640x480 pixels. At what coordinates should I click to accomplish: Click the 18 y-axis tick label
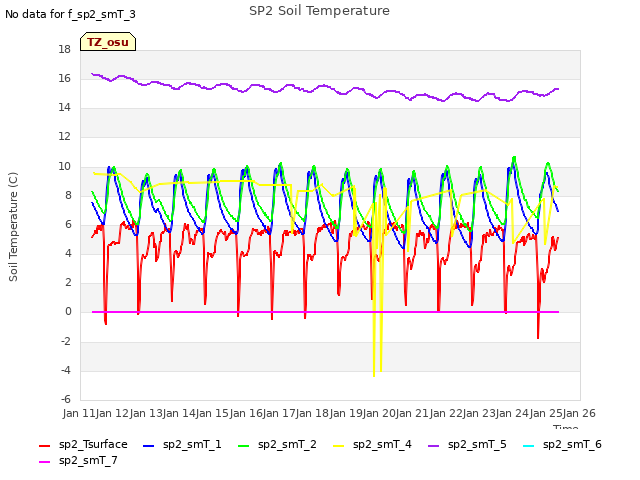tap(64, 50)
